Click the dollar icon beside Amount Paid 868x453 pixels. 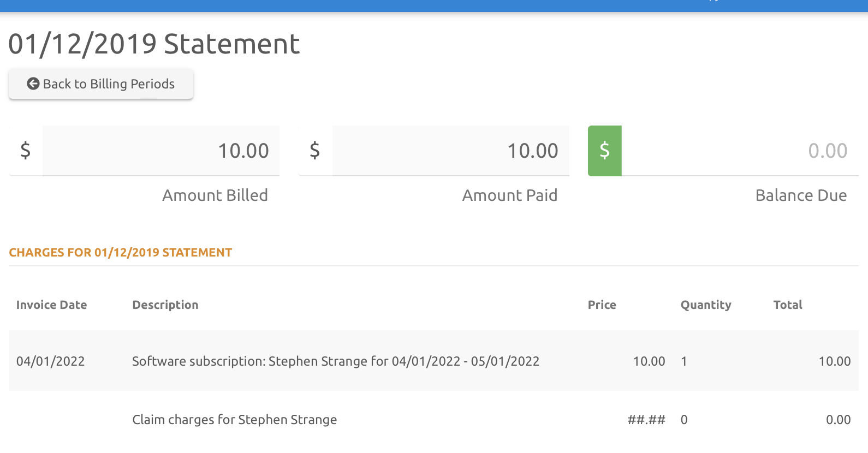pyautogui.click(x=315, y=150)
